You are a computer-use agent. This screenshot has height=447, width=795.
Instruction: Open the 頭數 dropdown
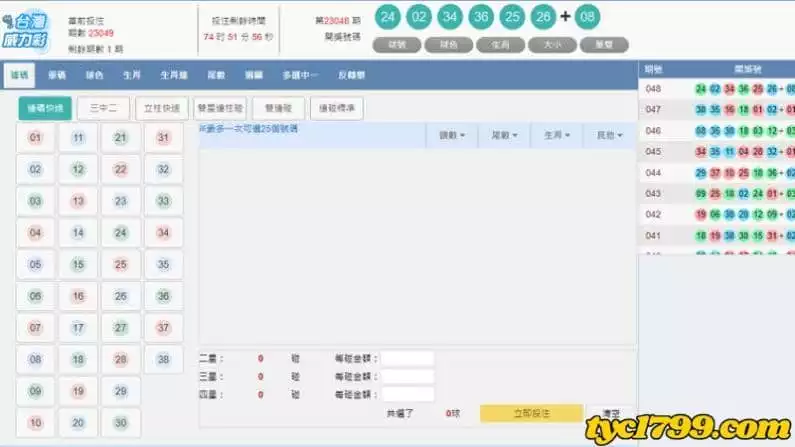(x=452, y=135)
